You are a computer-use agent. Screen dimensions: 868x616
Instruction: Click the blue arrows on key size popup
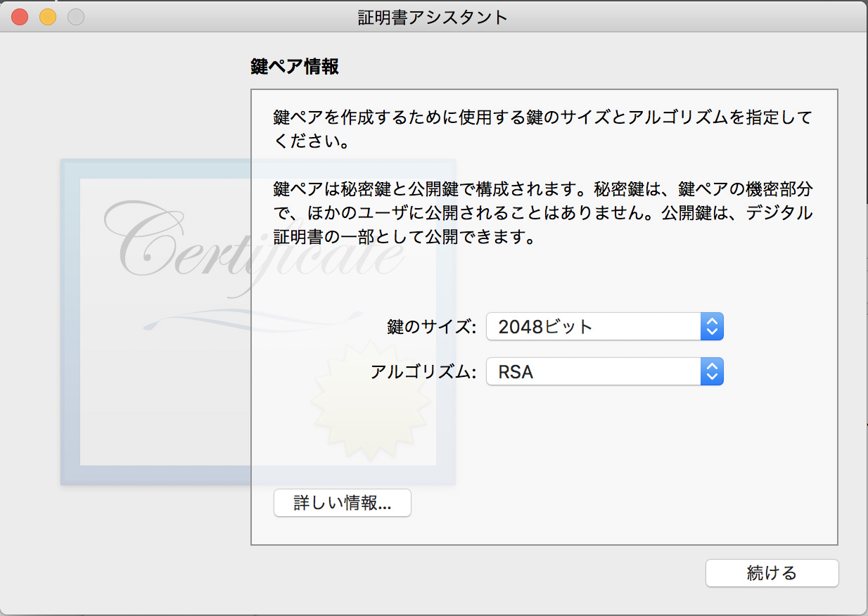pos(712,326)
